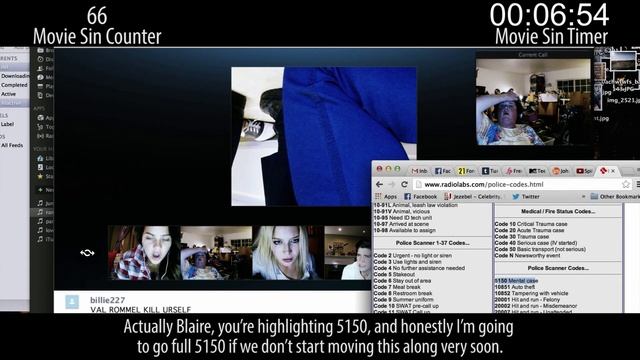Click the Spotify Top Lists icon
This screenshot has height=360, width=640.
(x=40, y=127)
